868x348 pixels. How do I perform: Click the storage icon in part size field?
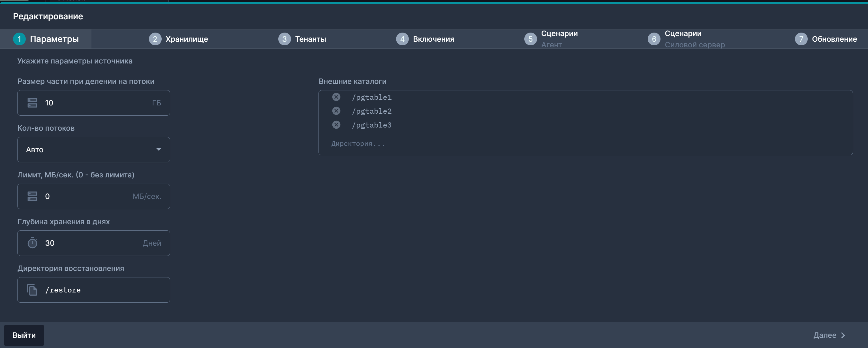click(32, 103)
